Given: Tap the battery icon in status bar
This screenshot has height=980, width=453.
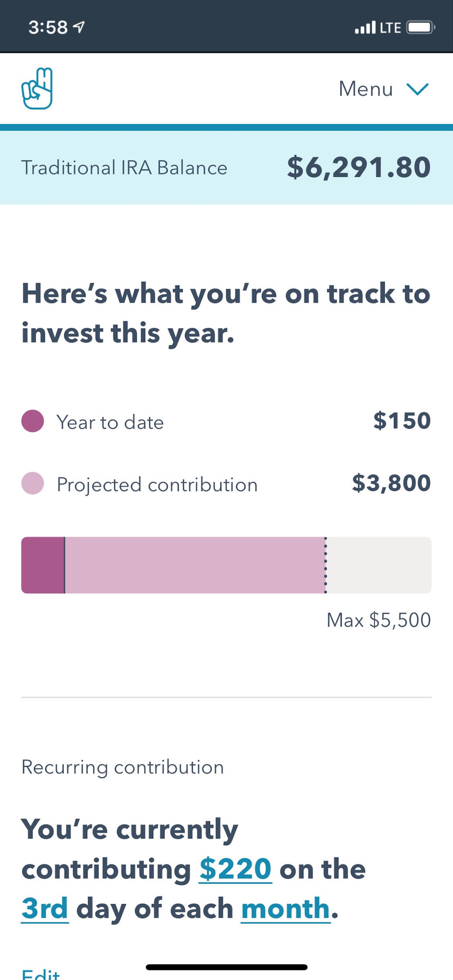Looking at the screenshot, I should pos(421,27).
